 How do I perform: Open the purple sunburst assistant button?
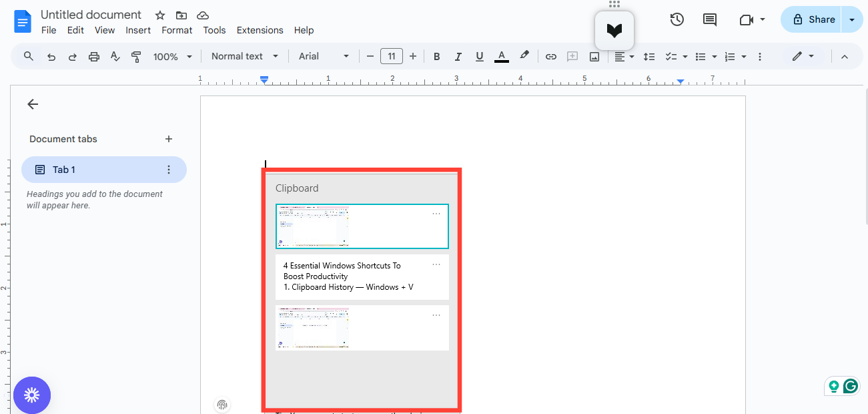(32, 395)
